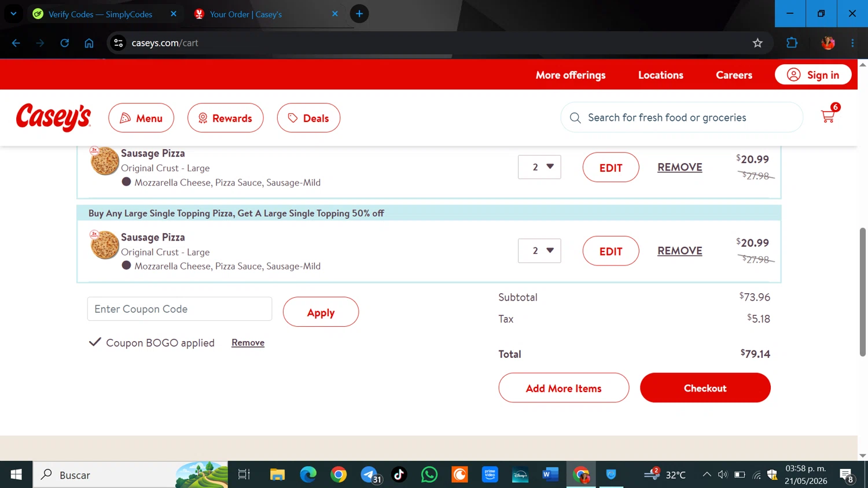This screenshot has height=488, width=868.
Task: Open the More offerings menu
Action: click(x=571, y=75)
